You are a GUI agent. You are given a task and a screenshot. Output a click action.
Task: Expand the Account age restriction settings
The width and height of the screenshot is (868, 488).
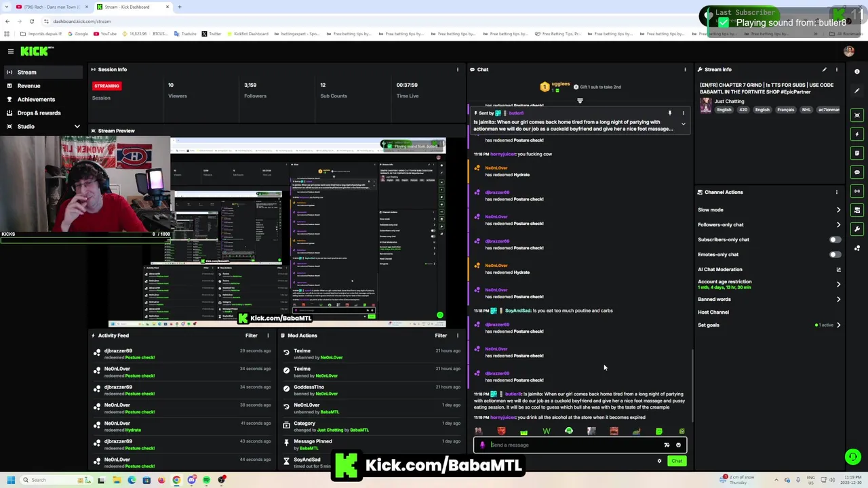[x=838, y=284]
